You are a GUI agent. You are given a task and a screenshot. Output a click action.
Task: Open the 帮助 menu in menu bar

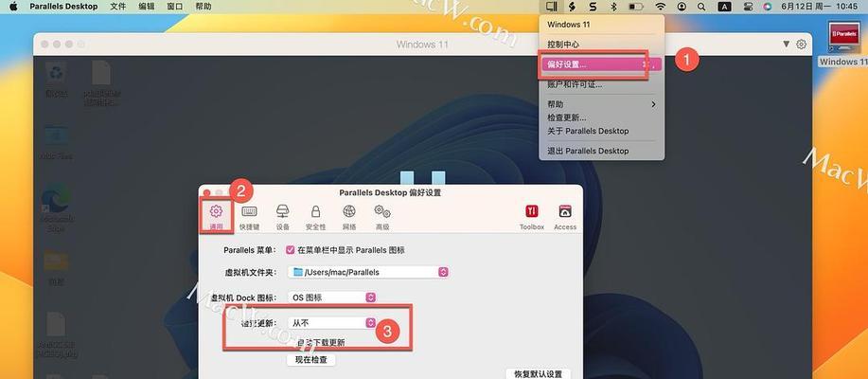click(204, 7)
